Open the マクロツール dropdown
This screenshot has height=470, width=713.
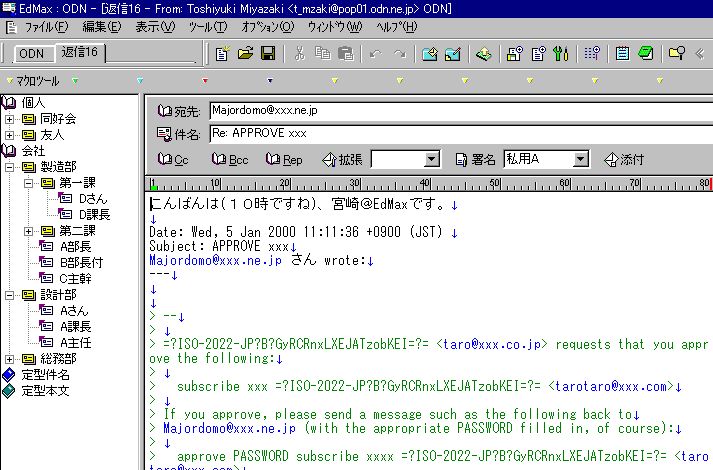[x=33, y=81]
